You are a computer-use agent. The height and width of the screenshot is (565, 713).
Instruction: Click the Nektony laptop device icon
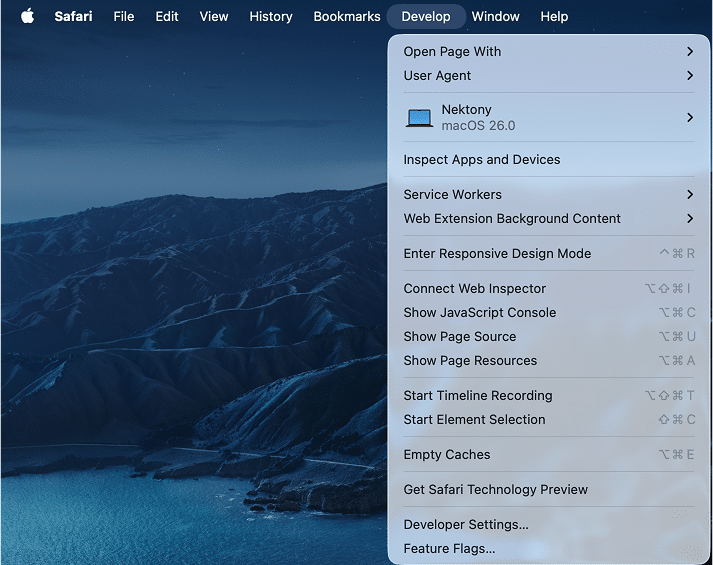(x=419, y=118)
